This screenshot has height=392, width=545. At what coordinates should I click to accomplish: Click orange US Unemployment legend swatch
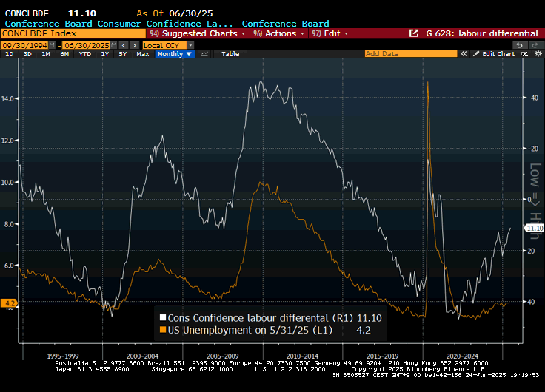[163, 330]
